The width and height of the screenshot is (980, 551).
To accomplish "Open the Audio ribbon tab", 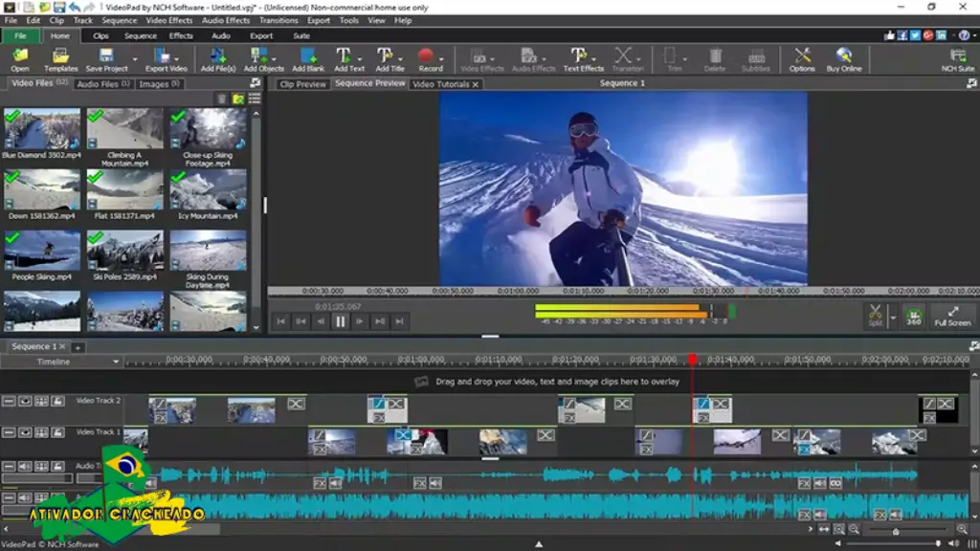I will click(x=221, y=35).
